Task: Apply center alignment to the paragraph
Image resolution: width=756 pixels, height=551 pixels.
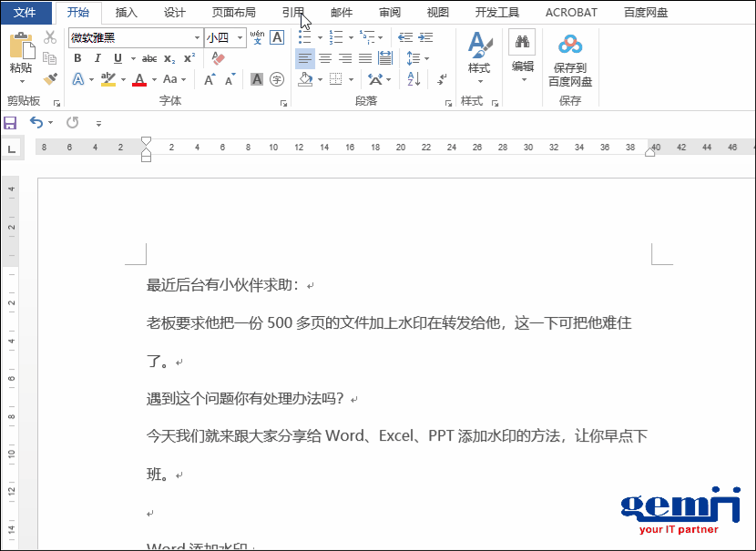Action: [324, 57]
